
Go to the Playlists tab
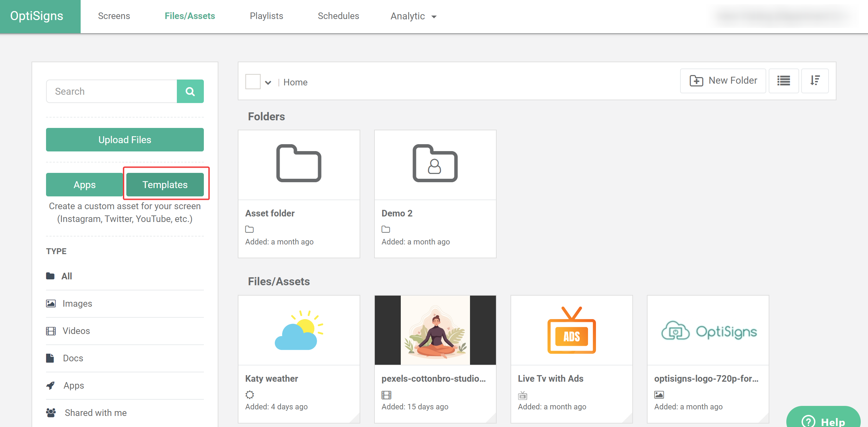click(x=266, y=16)
